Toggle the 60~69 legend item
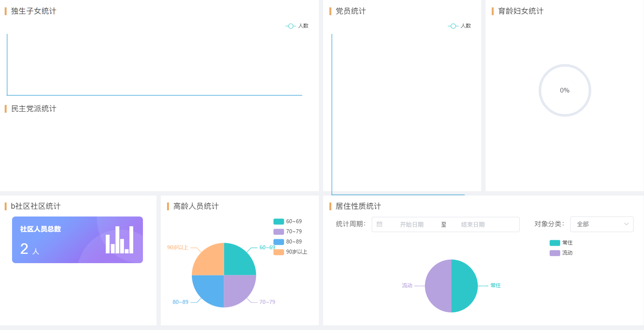The width and height of the screenshot is (644, 330). [x=287, y=222]
